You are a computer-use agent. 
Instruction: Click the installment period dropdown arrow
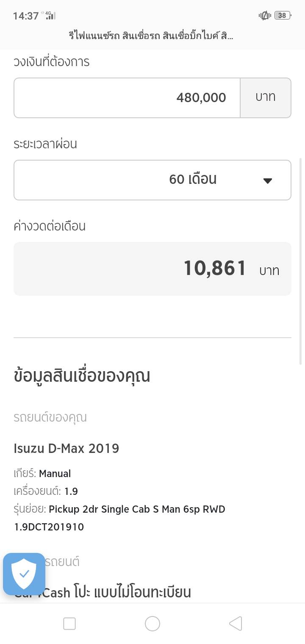[x=267, y=180]
